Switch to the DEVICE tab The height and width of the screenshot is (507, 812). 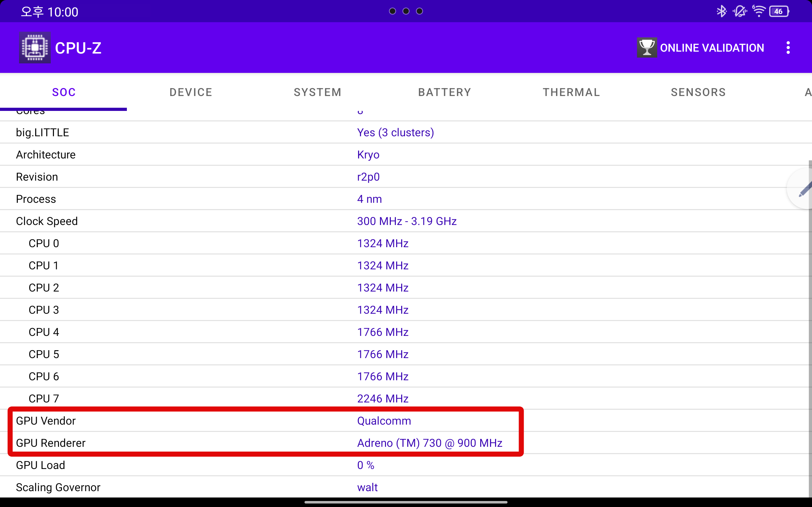(191, 92)
